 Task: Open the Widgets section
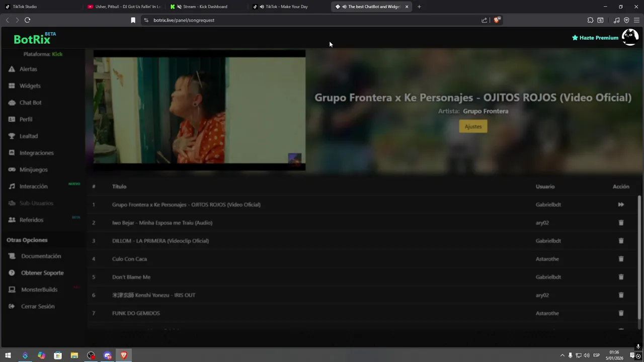[30, 86]
